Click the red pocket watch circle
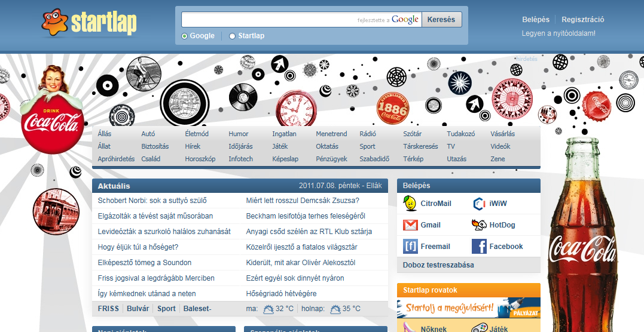This screenshot has width=644, height=332. (x=297, y=109)
